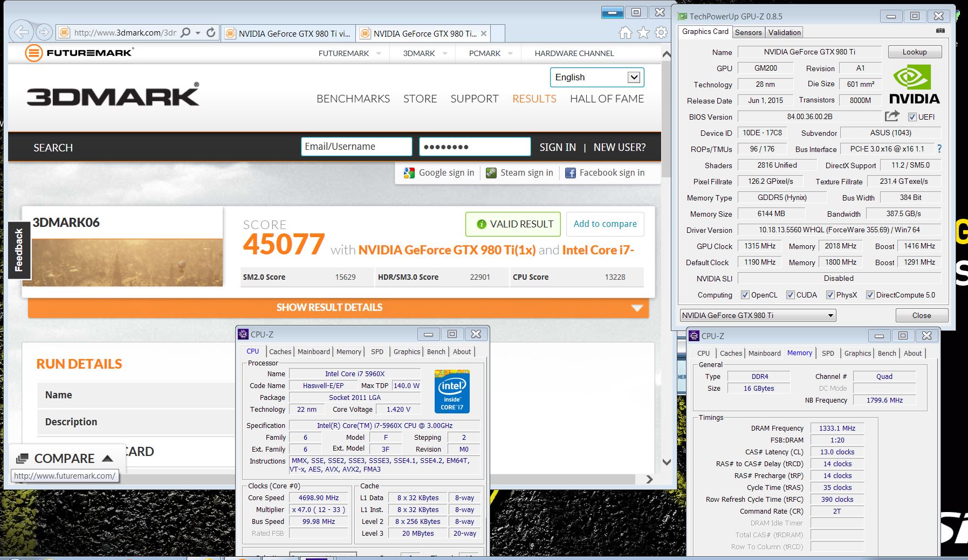The image size is (968, 560).
Task: Open the RESULTS navigation item
Action: tap(534, 99)
